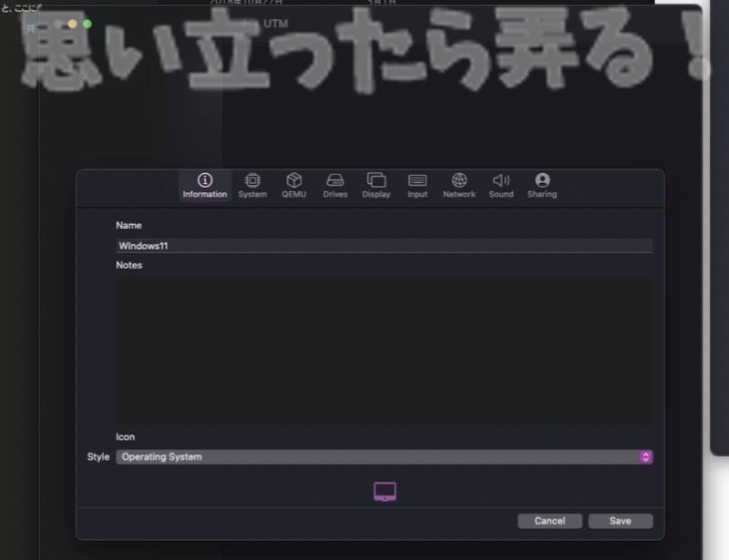Open the Information settings tab
Image resolution: width=729 pixels, height=560 pixels.
tap(204, 186)
